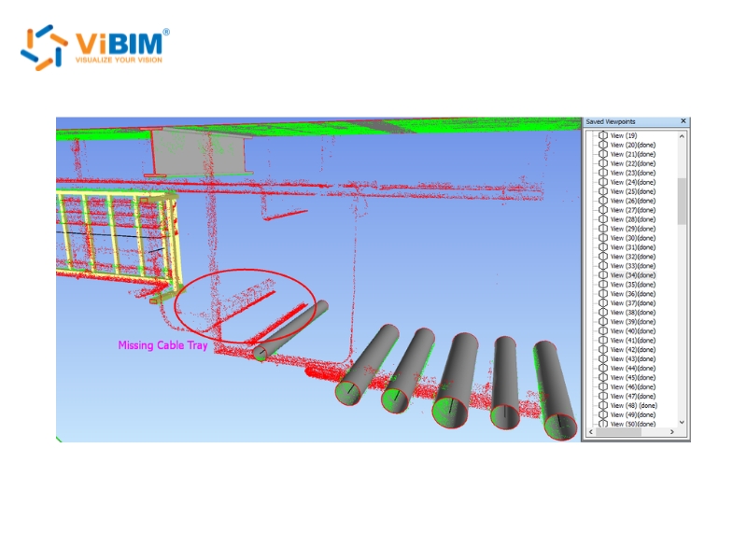The height and width of the screenshot is (560, 747).
Task: Open View (45)(done) entry
Action: [633, 377]
